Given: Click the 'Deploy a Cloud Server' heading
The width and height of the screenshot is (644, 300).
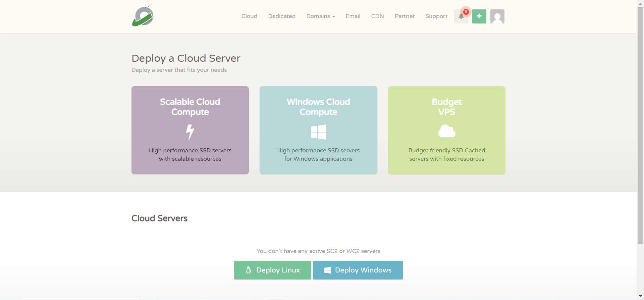Looking at the screenshot, I should coord(186,58).
